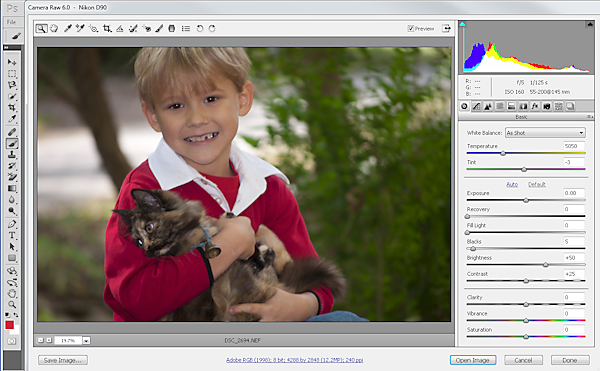This screenshot has width=600, height=371.
Task: Open the Basic panel flyout menu
Action: click(x=590, y=117)
